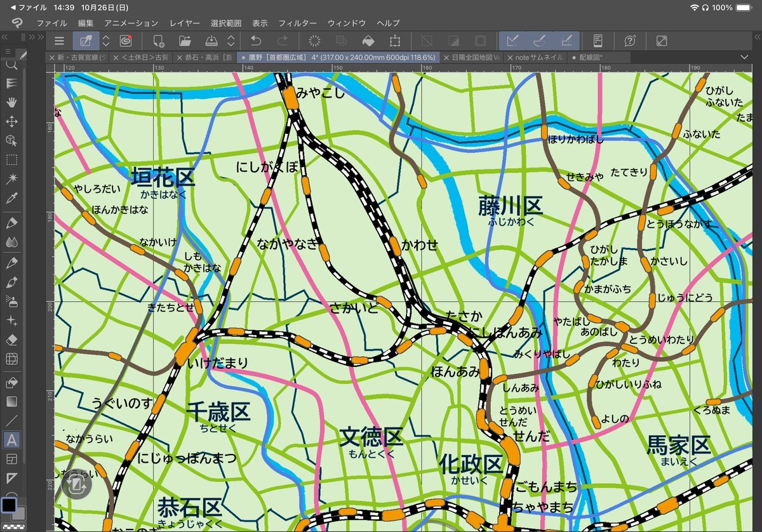Choose the Fill bucket tool

(11, 382)
